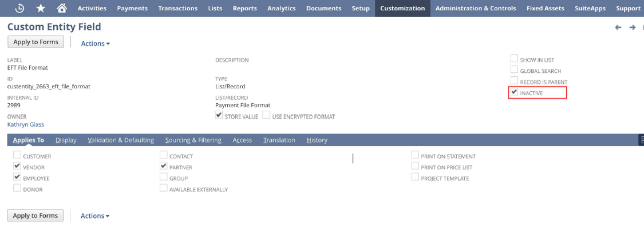Select Payment File Format value
The image size is (644, 226).
click(x=243, y=106)
